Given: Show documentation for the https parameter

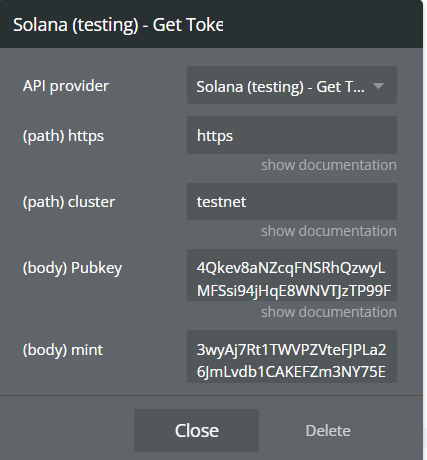Looking at the screenshot, I should (x=329, y=165).
